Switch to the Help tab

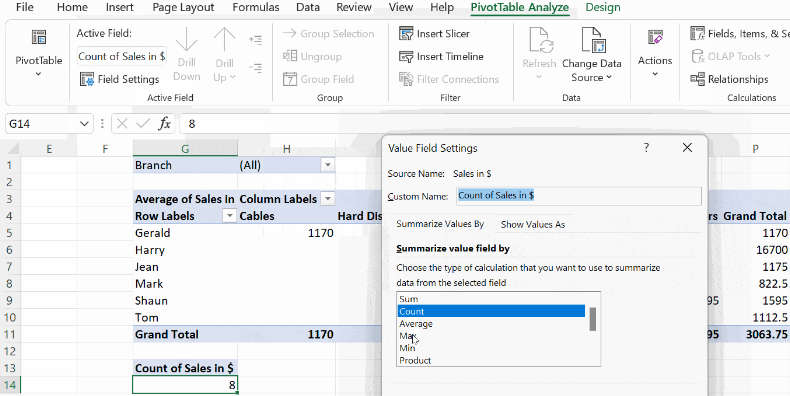coord(442,8)
